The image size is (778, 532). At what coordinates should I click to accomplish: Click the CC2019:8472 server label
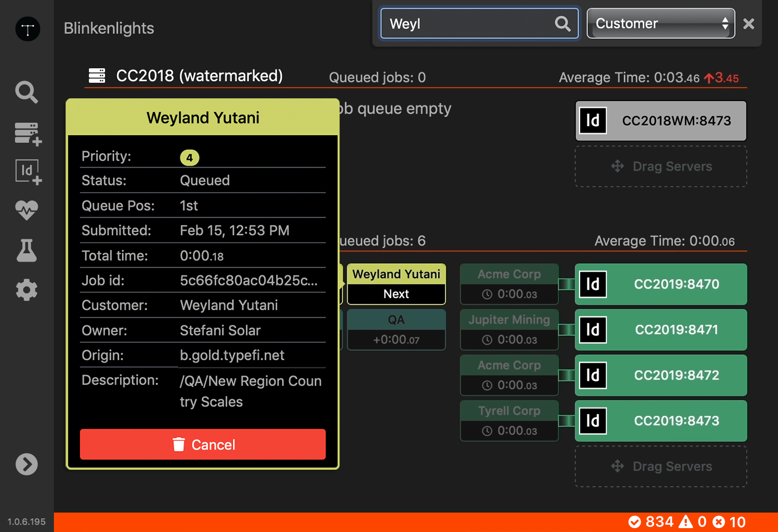pos(676,375)
